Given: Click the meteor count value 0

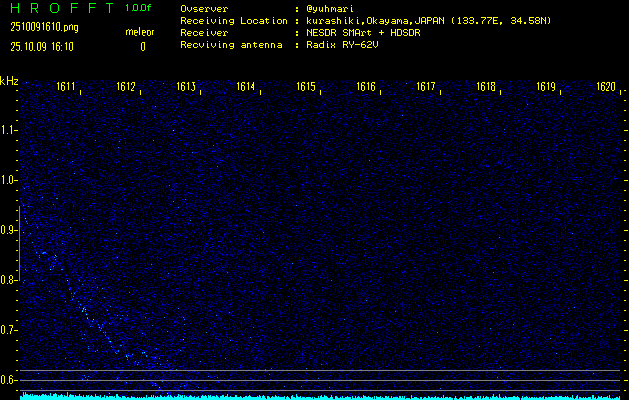Looking at the screenshot, I should point(142,46).
